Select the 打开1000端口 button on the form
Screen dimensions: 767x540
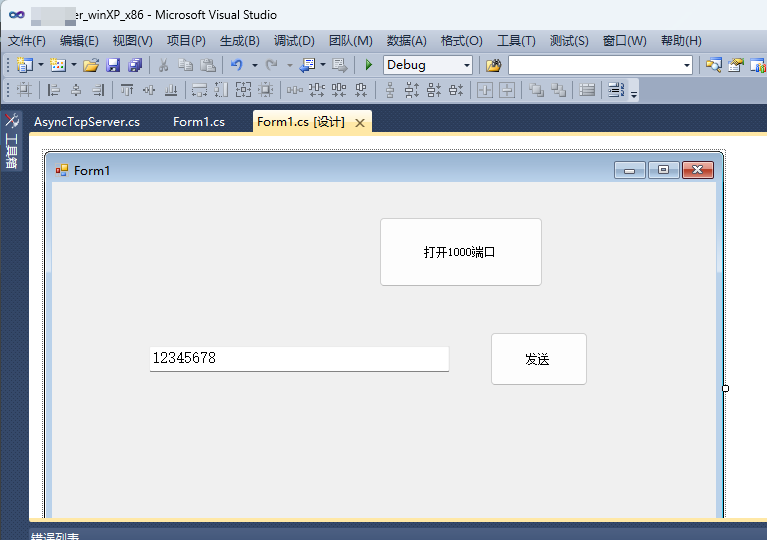461,252
